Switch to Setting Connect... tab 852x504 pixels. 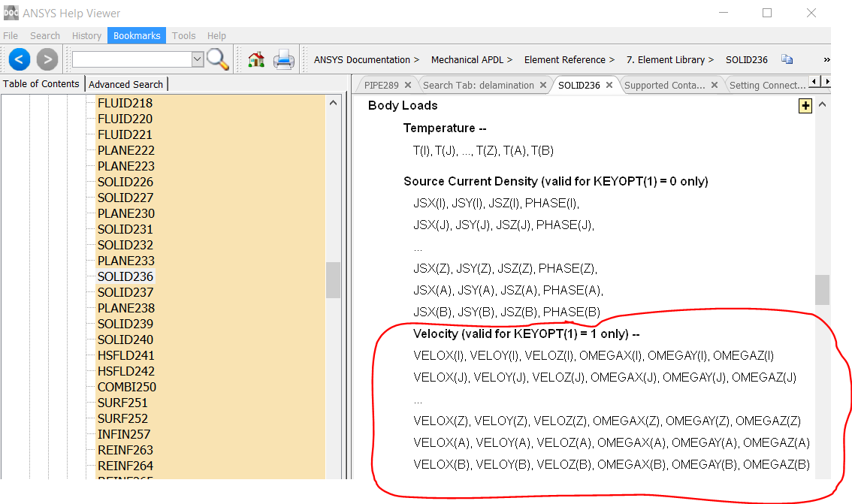click(x=766, y=86)
